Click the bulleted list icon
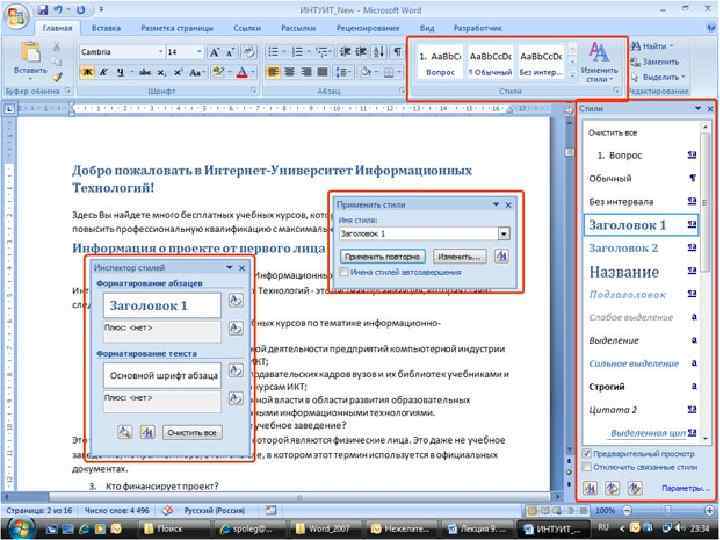 point(273,52)
